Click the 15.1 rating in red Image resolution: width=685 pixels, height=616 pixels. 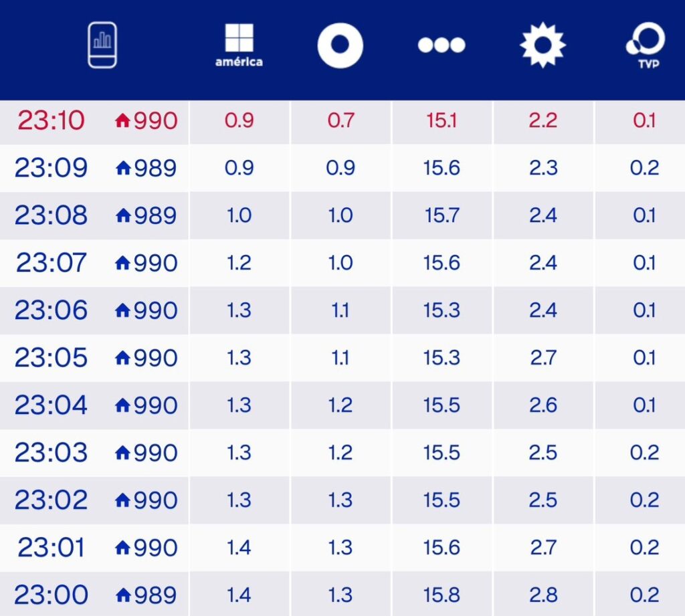pos(442,121)
